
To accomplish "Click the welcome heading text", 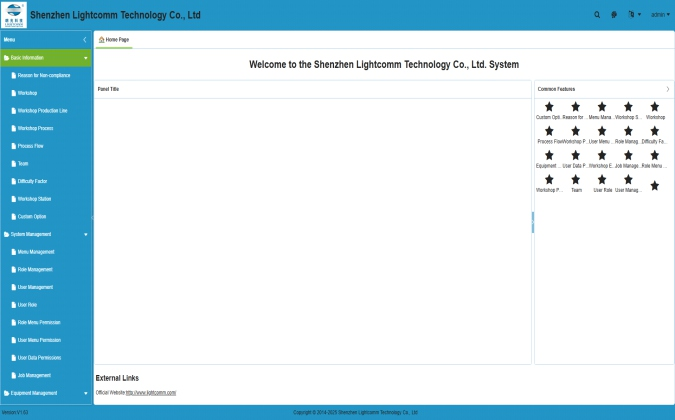I will click(x=384, y=65).
